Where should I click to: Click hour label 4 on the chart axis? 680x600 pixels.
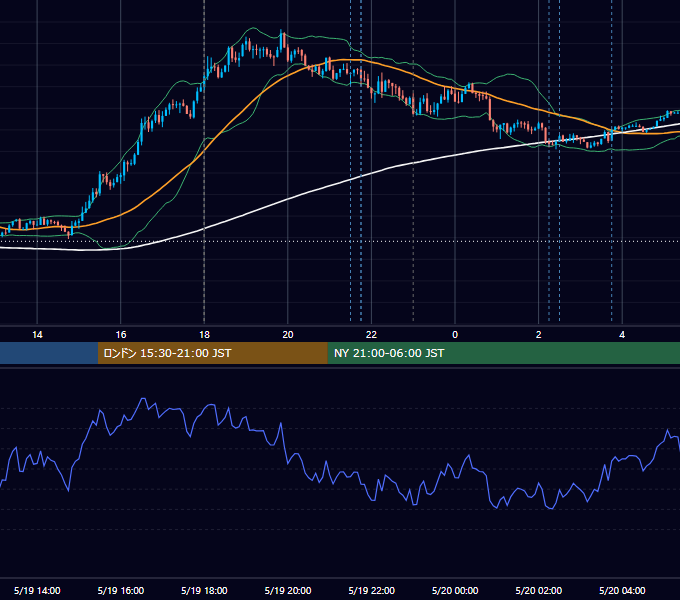click(x=622, y=335)
